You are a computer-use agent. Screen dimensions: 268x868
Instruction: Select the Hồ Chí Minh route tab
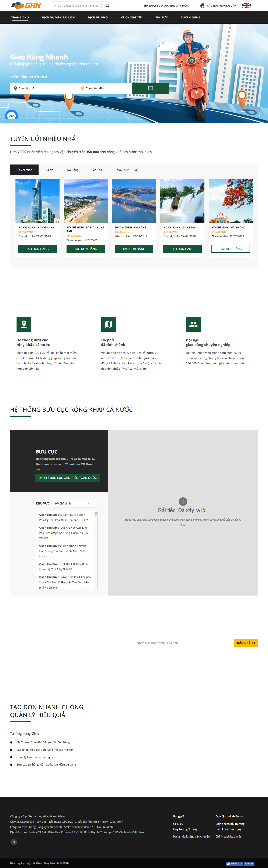(24, 170)
